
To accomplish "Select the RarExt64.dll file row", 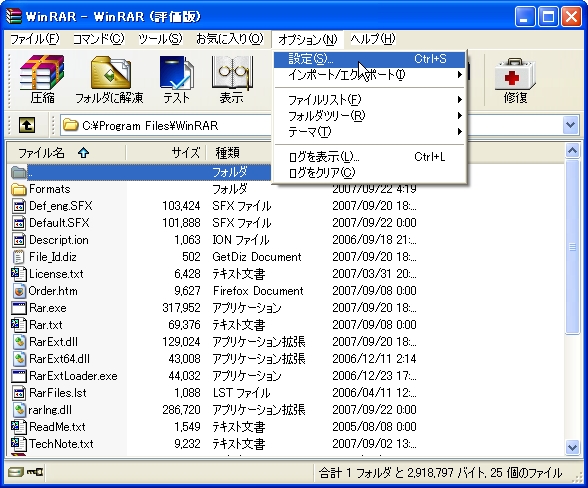I will (x=214, y=359).
